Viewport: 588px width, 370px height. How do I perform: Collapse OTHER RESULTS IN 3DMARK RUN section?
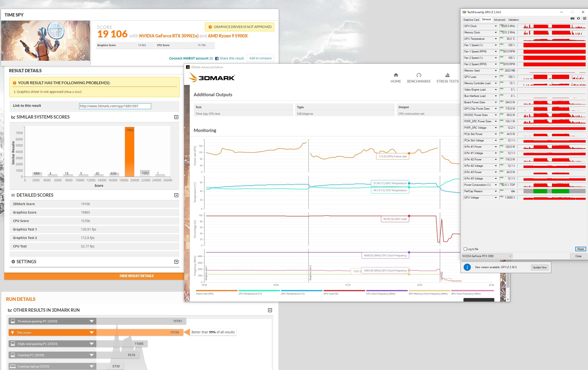(x=270, y=310)
